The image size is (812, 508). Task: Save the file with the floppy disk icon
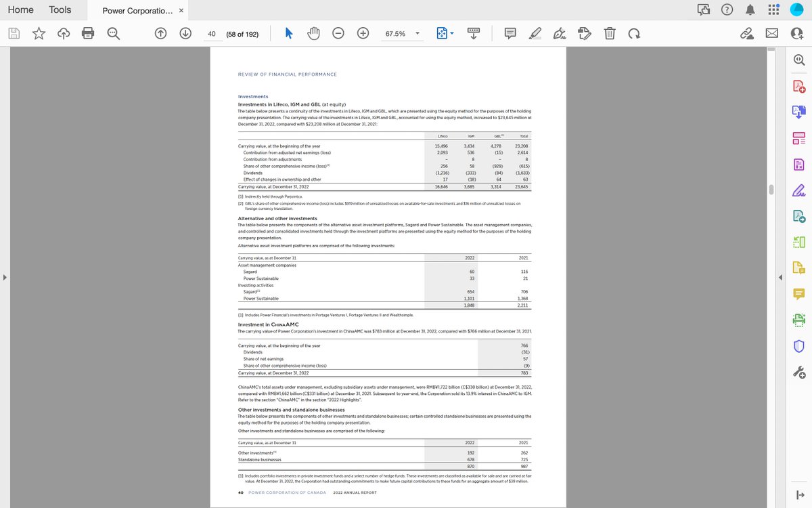tap(15, 33)
